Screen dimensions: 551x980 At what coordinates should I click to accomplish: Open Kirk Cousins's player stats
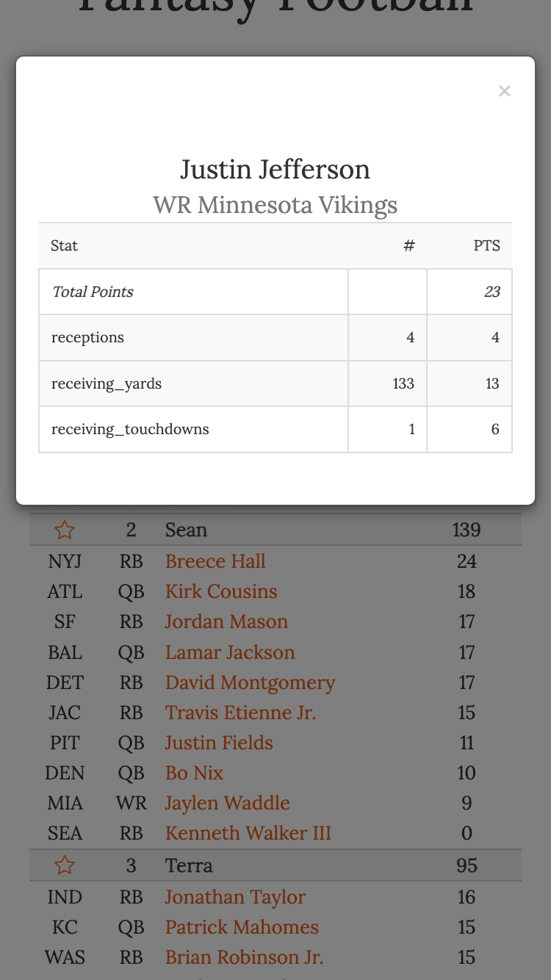220,591
